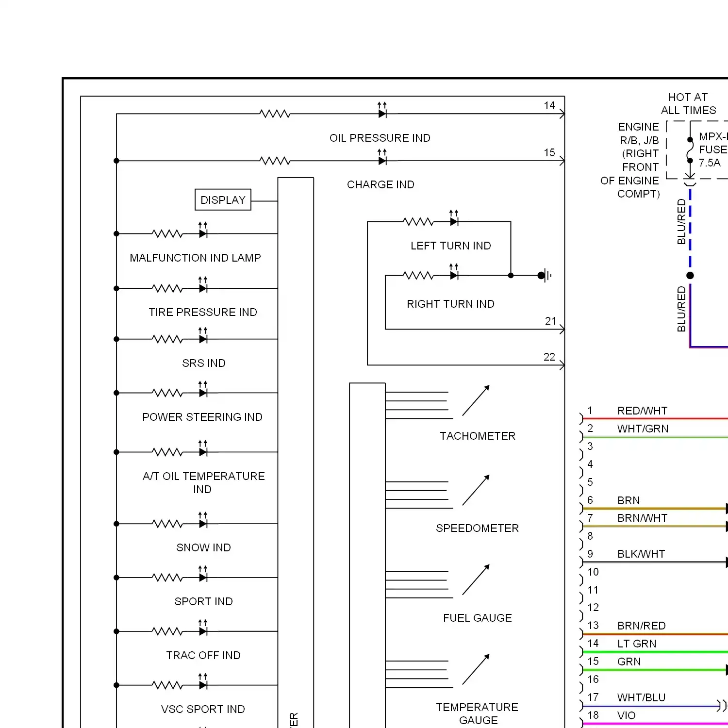Image resolution: width=728 pixels, height=728 pixels.
Task: Click terminal number 21 on cluster edge
Action: tap(550, 321)
